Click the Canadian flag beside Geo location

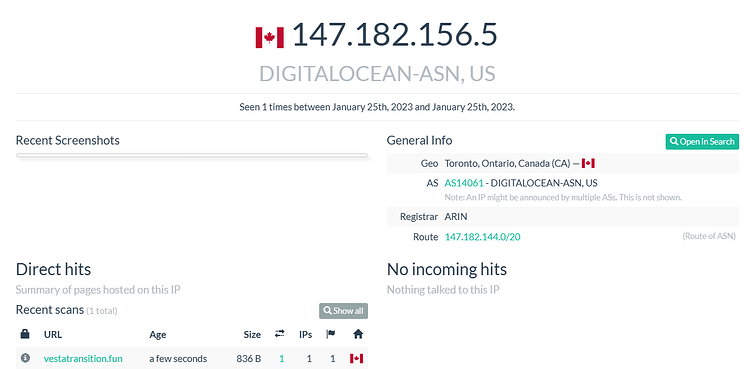588,164
